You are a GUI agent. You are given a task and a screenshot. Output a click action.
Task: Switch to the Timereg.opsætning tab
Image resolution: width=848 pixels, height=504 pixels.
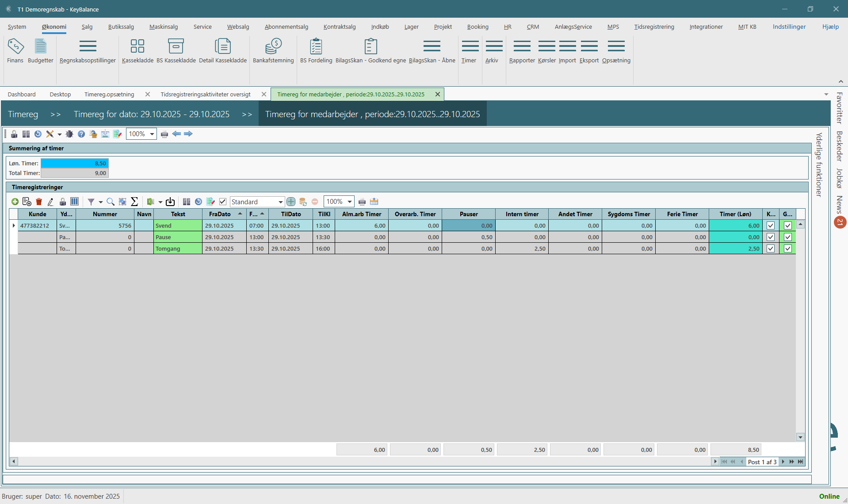pos(109,94)
